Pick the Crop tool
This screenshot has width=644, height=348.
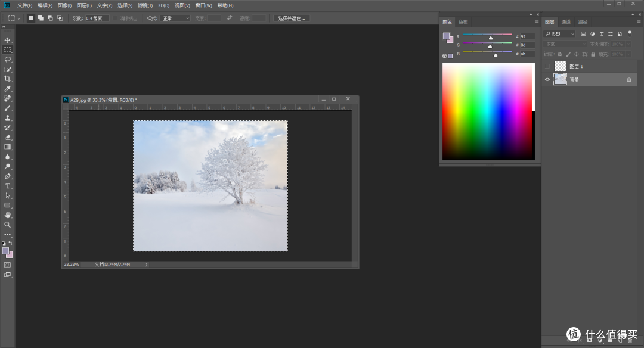8,78
